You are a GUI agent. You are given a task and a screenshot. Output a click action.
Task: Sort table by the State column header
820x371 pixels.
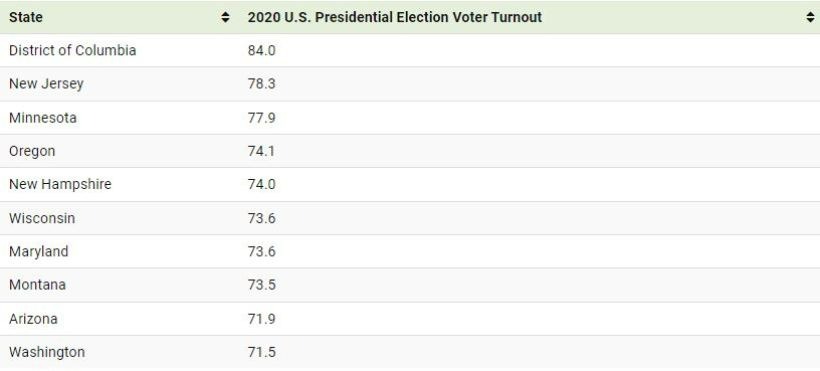coord(119,17)
